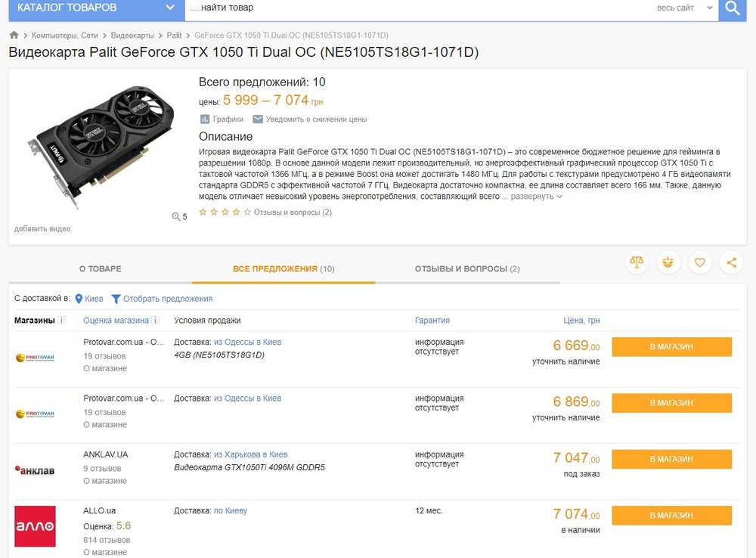Open the price charts (Графики) icon
The width and height of the screenshot is (756, 558).
205,119
